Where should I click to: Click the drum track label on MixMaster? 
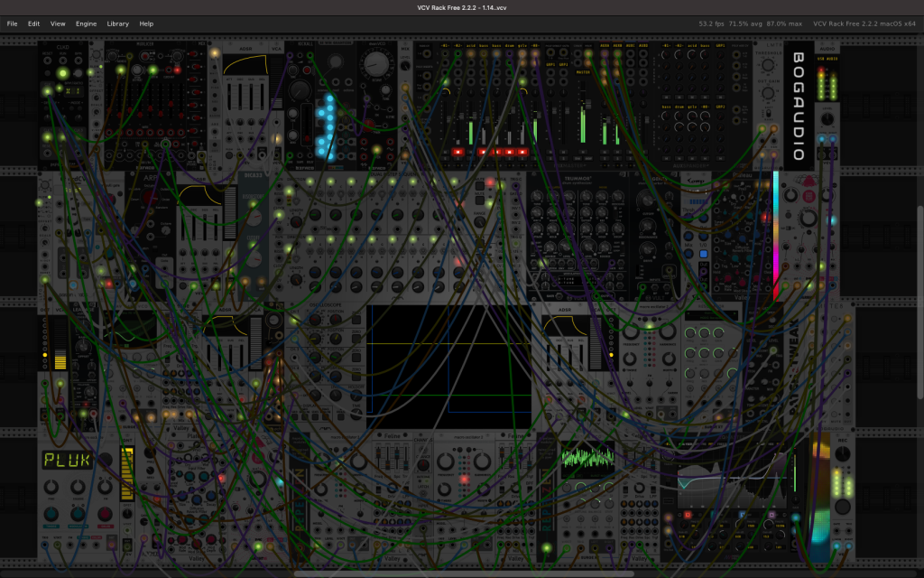click(509, 45)
